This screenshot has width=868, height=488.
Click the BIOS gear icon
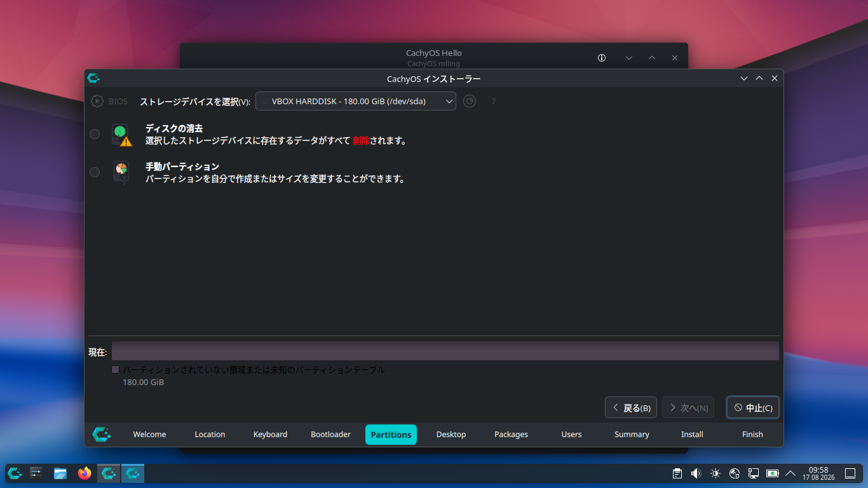point(97,101)
